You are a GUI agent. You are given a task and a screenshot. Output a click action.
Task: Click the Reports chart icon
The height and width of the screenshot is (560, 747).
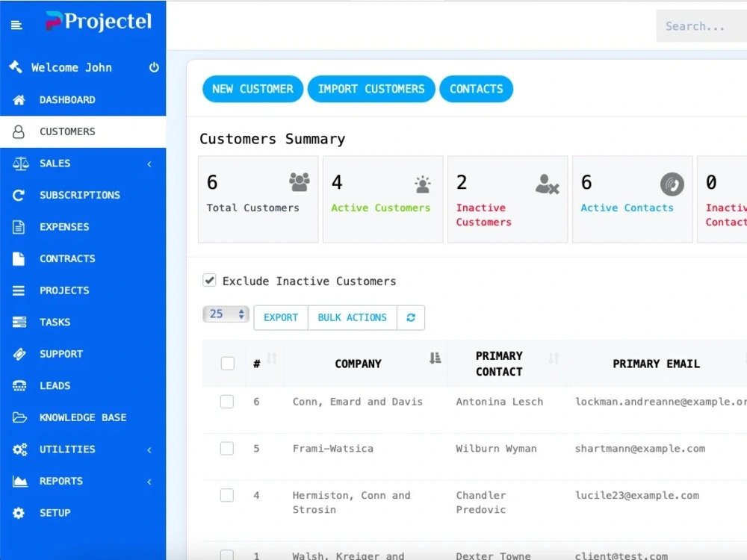click(20, 481)
